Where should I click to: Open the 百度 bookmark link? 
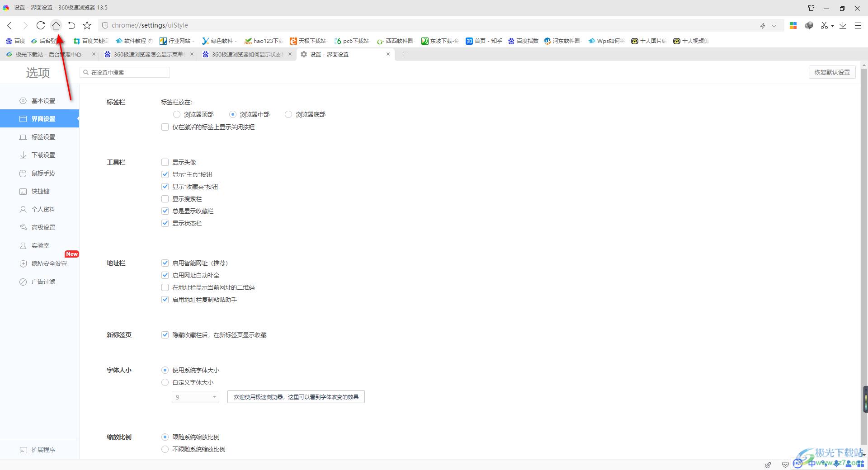(15, 41)
